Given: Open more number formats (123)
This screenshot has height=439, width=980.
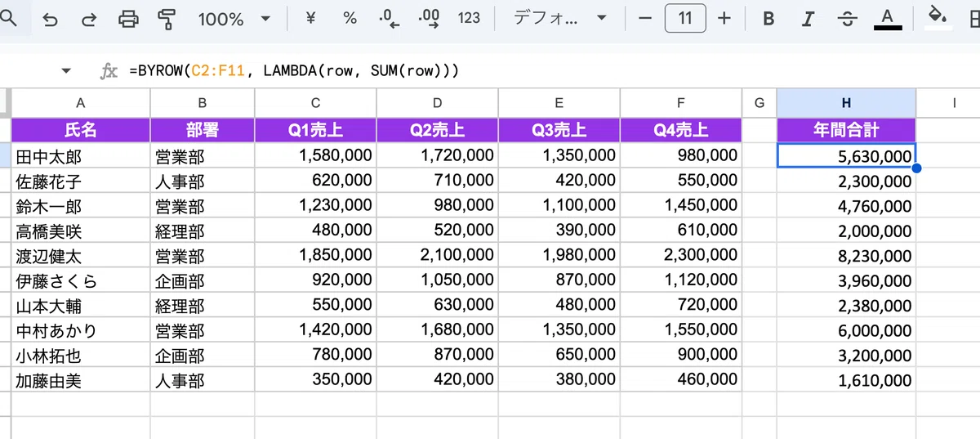Looking at the screenshot, I should point(469,18).
